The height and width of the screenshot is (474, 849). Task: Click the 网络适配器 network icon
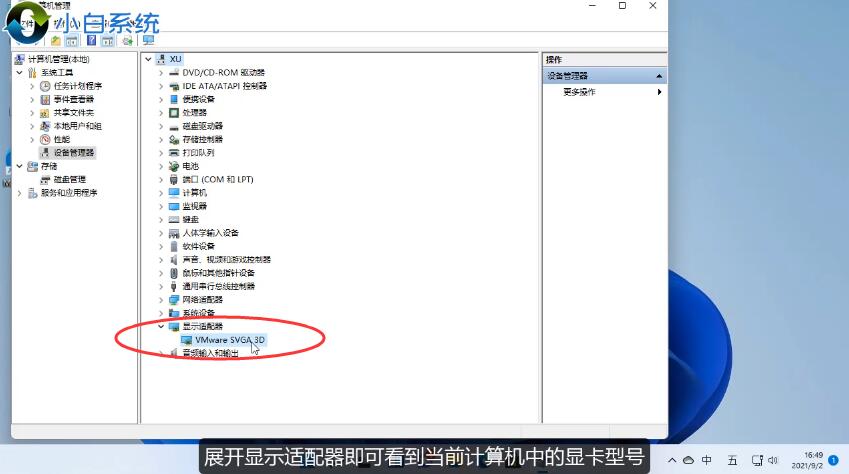tap(174, 300)
